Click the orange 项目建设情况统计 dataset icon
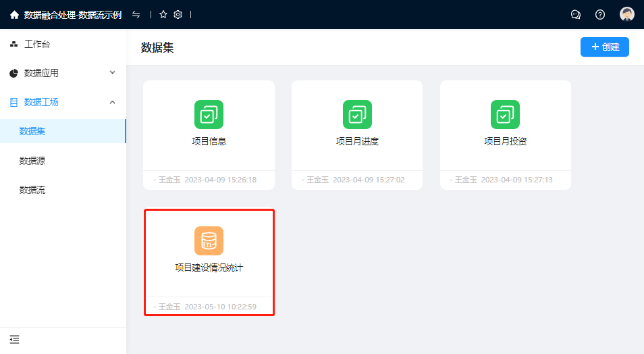 click(x=209, y=241)
